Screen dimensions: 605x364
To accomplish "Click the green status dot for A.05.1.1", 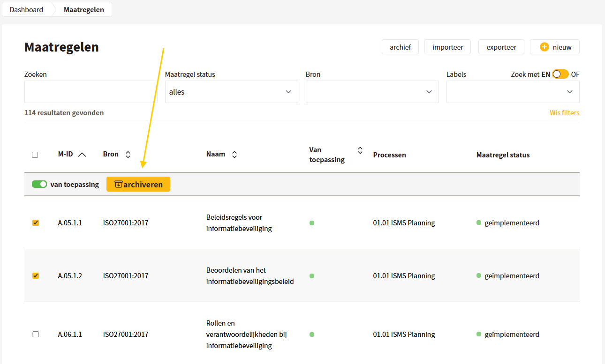I will (x=312, y=223).
